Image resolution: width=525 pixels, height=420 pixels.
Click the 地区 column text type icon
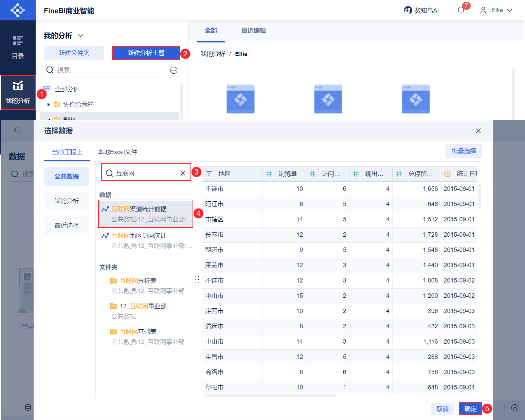pyautogui.click(x=209, y=174)
